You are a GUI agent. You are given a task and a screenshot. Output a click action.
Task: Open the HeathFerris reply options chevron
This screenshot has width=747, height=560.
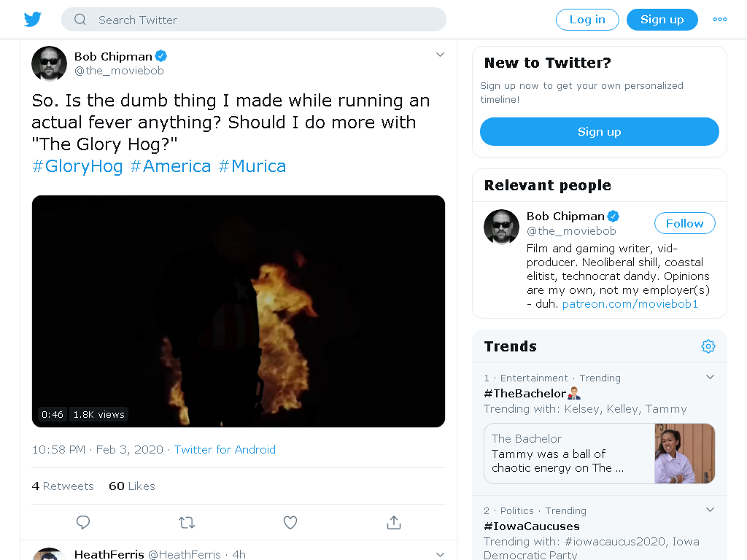pos(440,554)
